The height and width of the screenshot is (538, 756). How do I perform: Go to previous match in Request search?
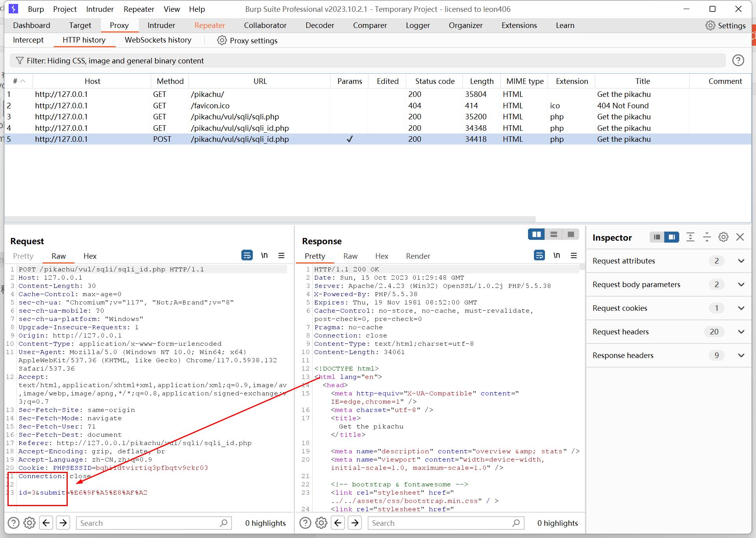[46, 523]
